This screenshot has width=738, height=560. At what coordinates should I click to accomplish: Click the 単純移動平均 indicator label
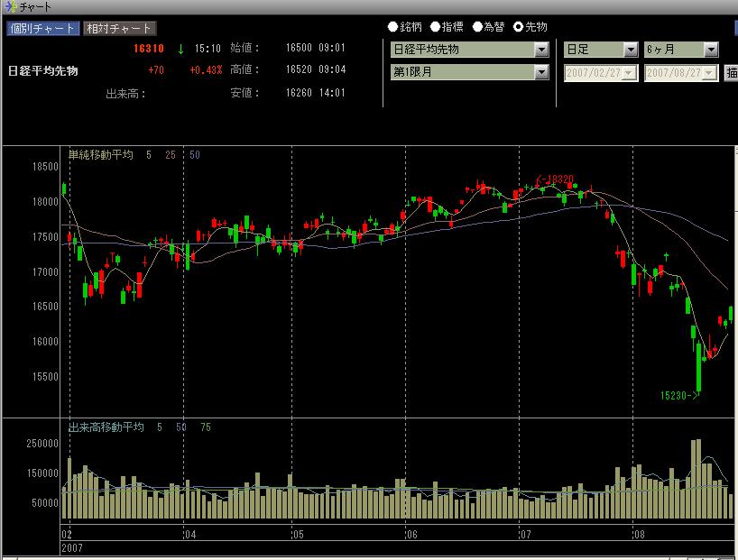[100, 155]
